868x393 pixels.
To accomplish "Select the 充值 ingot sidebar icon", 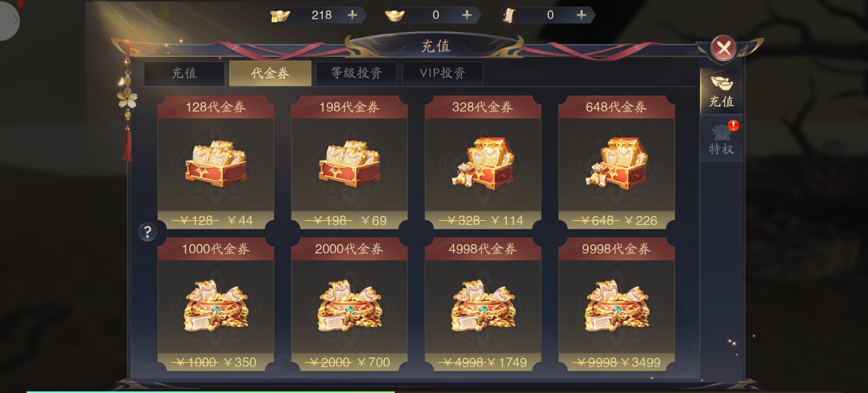I will (x=721, y=91).
